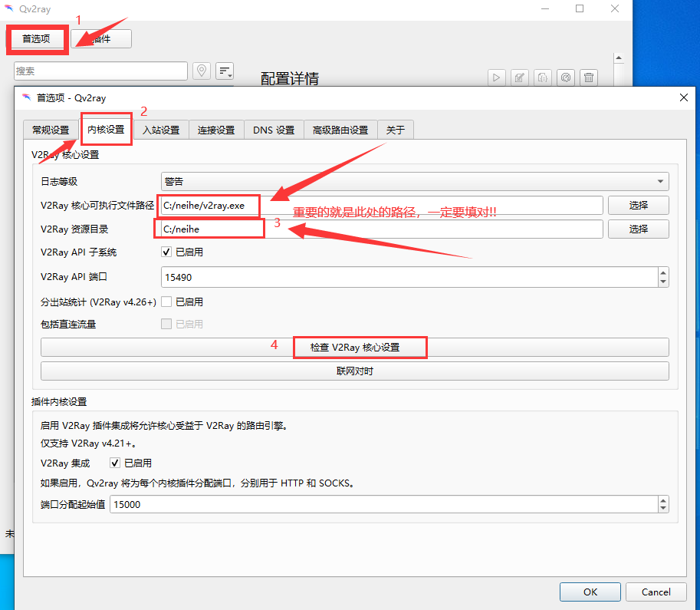Click the 日志等级 label
The height and width of the screenshot is (610, 700).
pos(59,181)
